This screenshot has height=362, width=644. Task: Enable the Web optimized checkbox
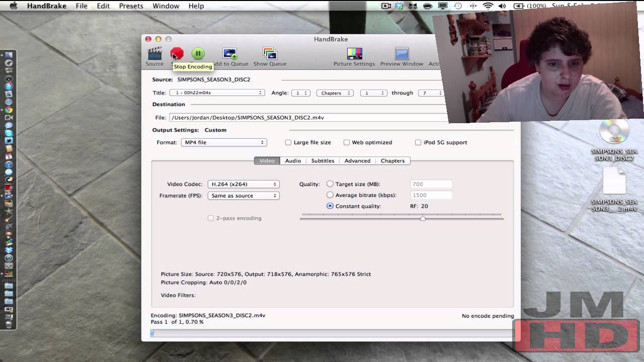click(347, 142)
